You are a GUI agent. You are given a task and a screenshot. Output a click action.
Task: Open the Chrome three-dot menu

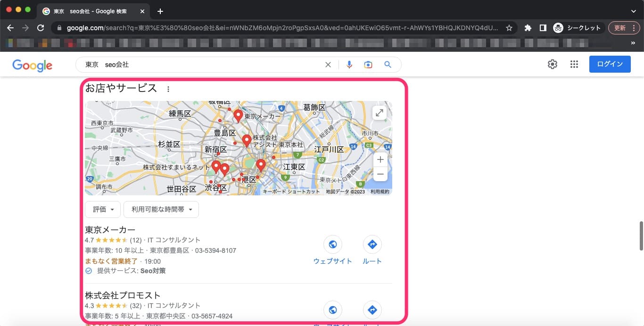[634, 28]
